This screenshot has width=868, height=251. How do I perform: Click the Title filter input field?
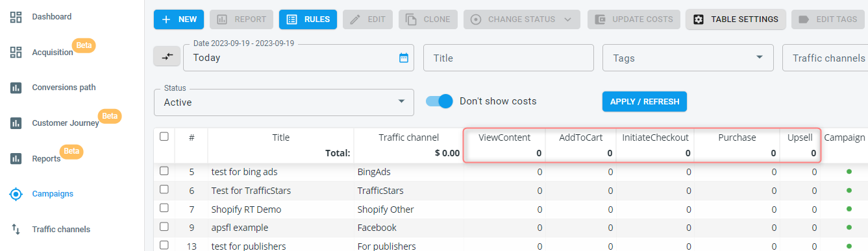coord(508,58)
